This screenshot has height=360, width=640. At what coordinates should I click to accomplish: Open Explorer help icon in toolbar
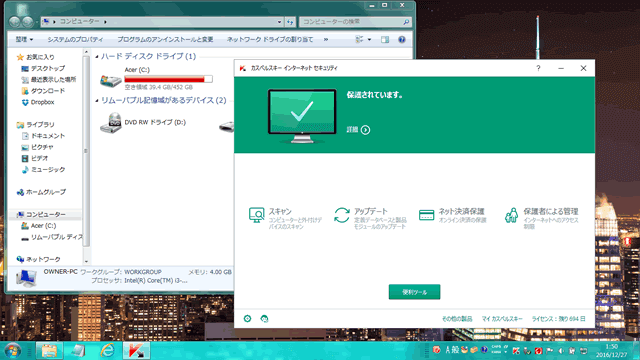click(x=402, y=40)
